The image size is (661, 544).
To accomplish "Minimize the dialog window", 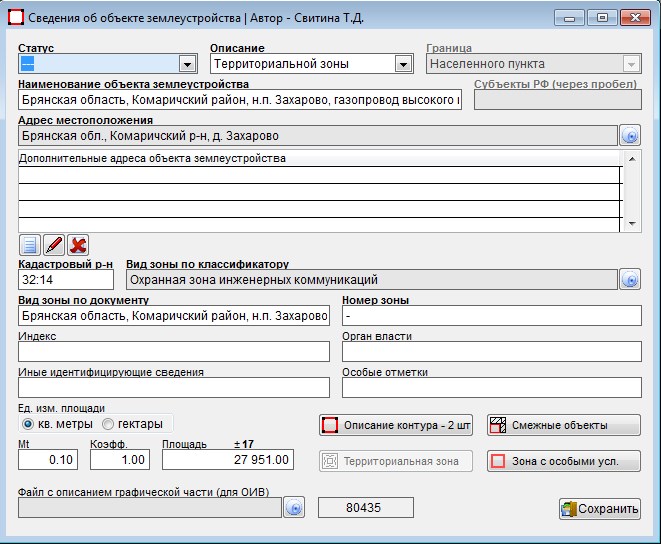I will pyautogui.click(x=569, y=18).
